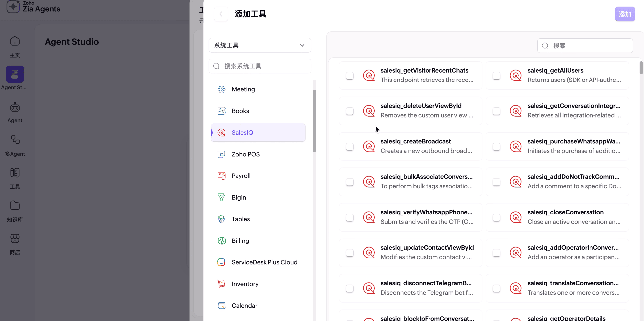Check the salesiq_bulkAssociateConvers... checkbox

tap(350, 182)
